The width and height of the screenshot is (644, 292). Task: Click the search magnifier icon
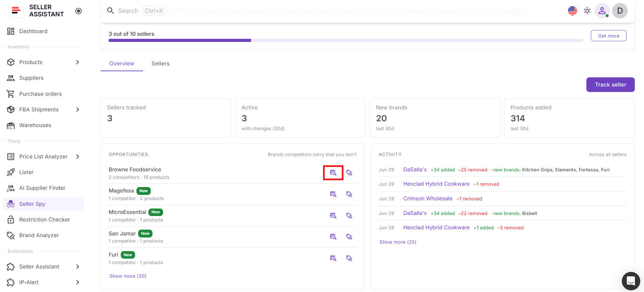point(111,11)
